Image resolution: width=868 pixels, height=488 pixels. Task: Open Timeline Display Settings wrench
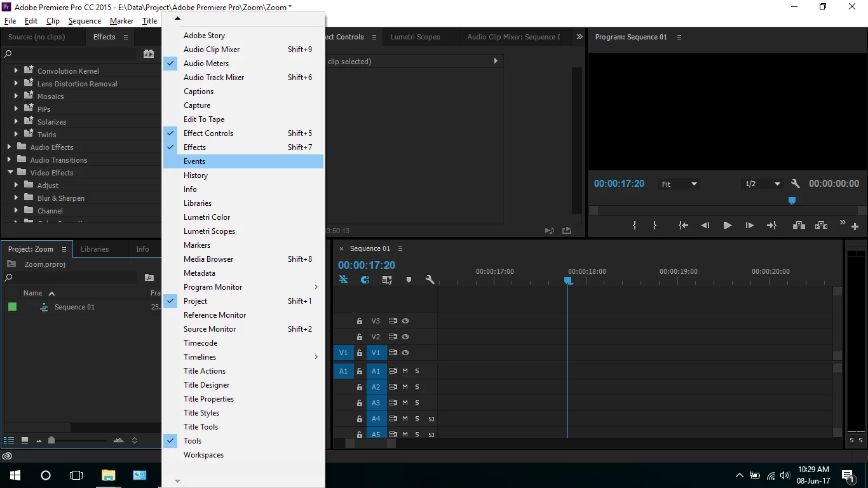[x=430, y=280]
